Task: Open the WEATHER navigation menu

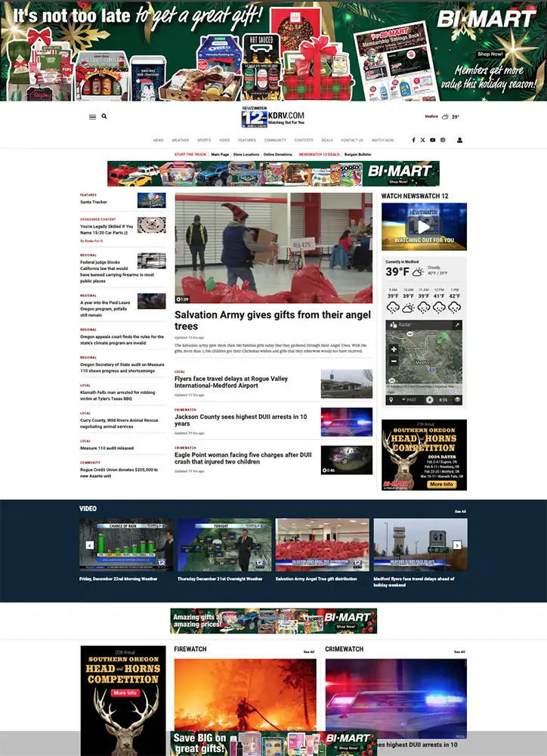Action: (x=181, y=141)
